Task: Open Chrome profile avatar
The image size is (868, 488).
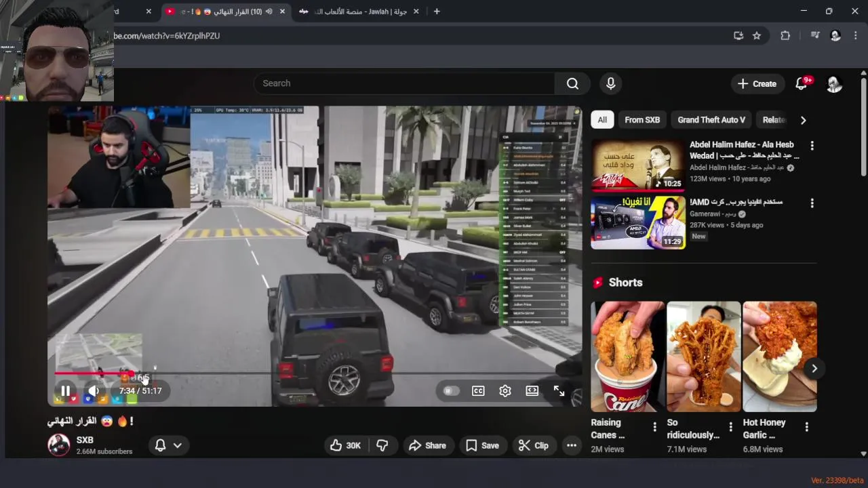Action: tap(835, 36)
